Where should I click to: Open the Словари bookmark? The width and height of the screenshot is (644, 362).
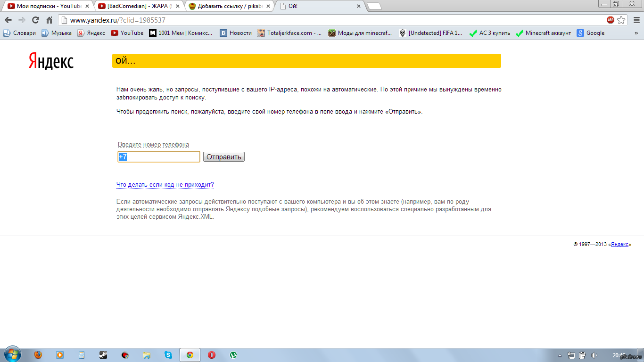[x=20, y=33]
